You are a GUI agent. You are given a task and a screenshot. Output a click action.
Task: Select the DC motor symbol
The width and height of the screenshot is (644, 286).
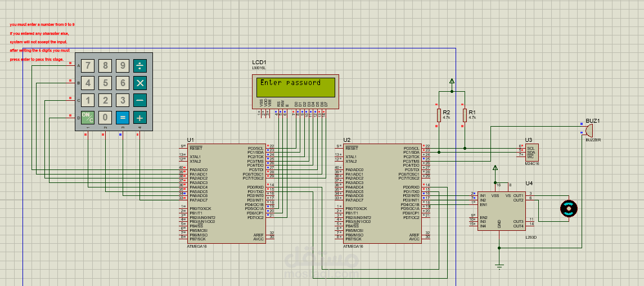569,209
